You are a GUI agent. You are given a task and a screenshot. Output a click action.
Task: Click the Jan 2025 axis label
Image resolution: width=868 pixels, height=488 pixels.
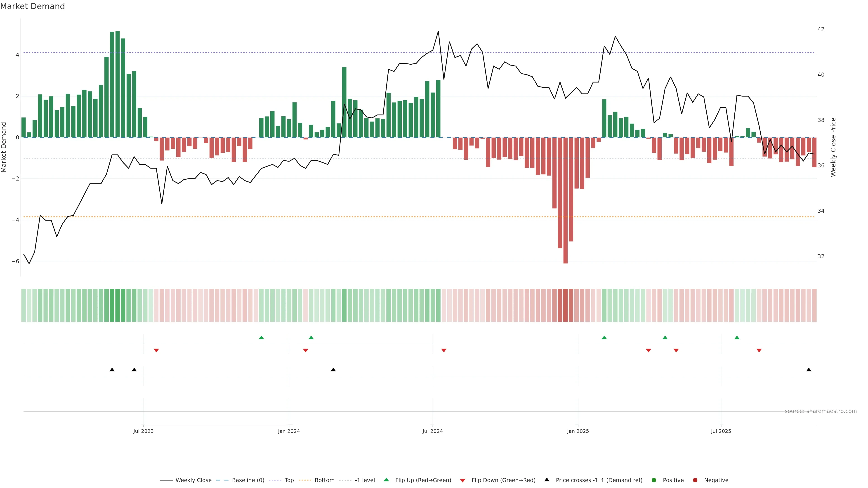(578, 431)
